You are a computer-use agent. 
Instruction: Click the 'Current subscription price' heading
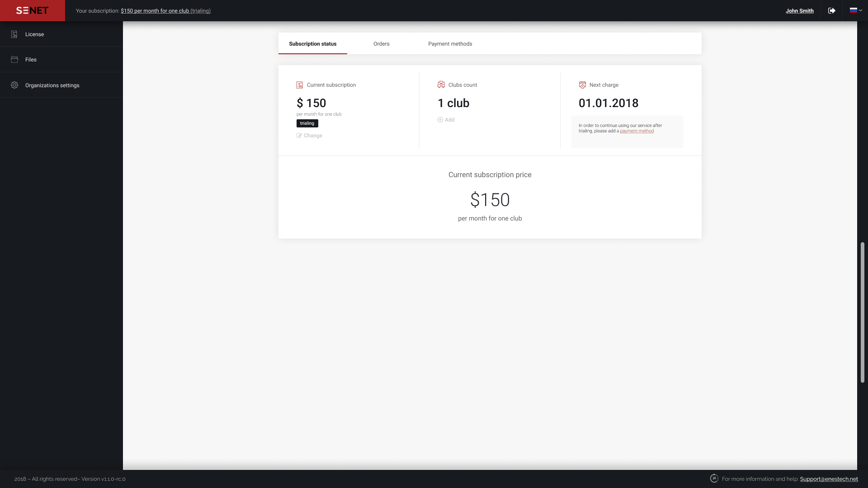coord(490,175)
